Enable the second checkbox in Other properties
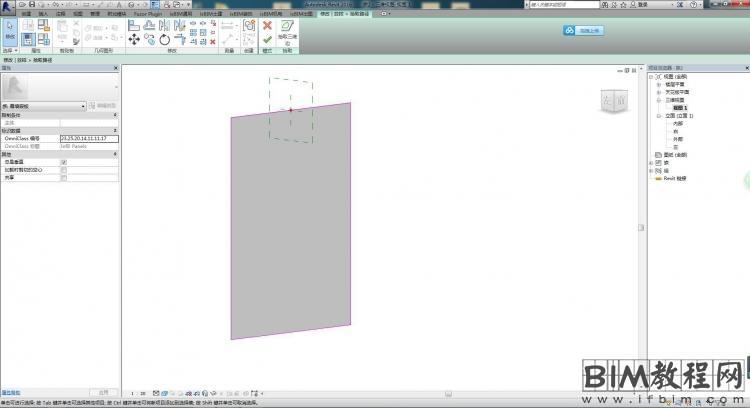750x408 pixels. 64,169
